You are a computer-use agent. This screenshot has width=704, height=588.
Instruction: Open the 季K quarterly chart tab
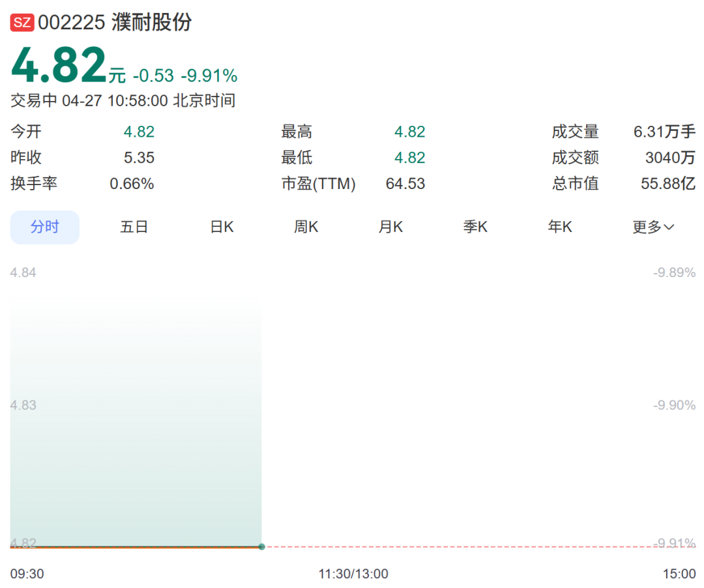[475, 227]
